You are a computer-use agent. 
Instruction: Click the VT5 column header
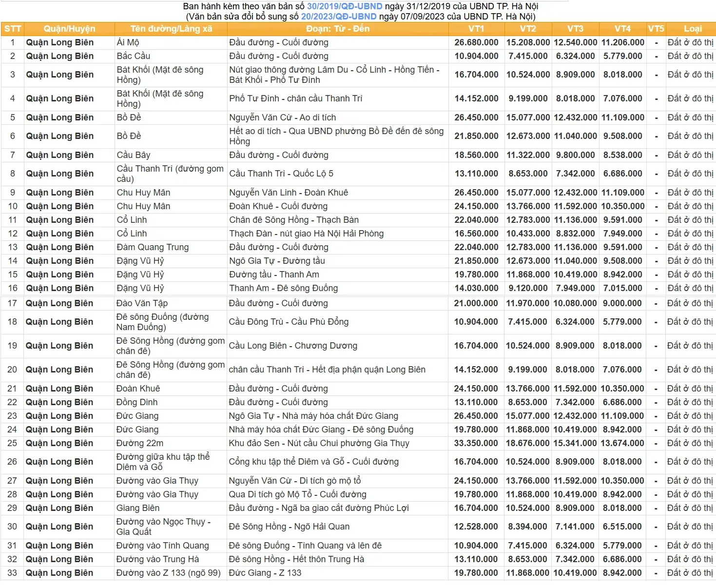coord(656,29)
